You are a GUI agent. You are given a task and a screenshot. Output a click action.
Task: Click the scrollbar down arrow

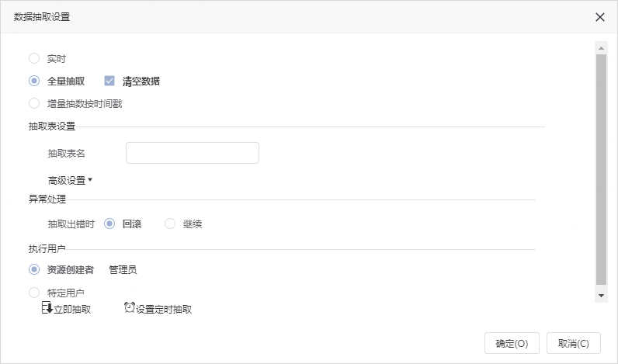[601, 296]
